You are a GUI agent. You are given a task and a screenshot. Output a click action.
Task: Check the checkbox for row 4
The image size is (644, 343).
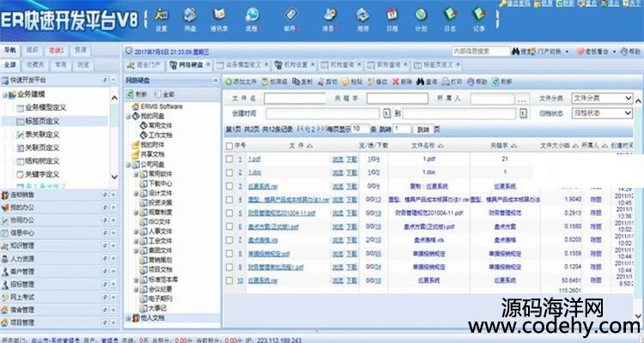pos(229,200)
